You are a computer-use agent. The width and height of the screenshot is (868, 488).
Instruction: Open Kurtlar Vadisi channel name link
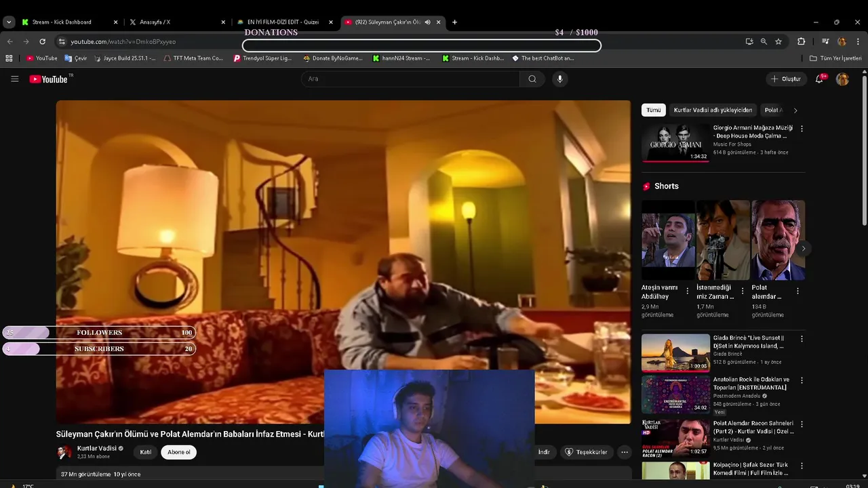(96, 449)
